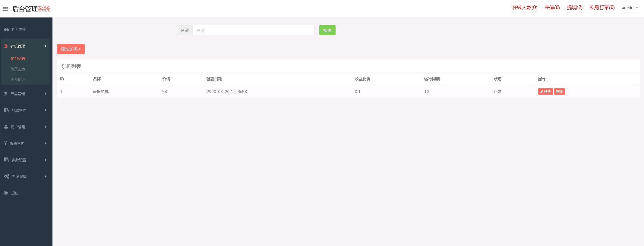Click the 名称 column header
The image size is (644, 246).
click(97, 79)
